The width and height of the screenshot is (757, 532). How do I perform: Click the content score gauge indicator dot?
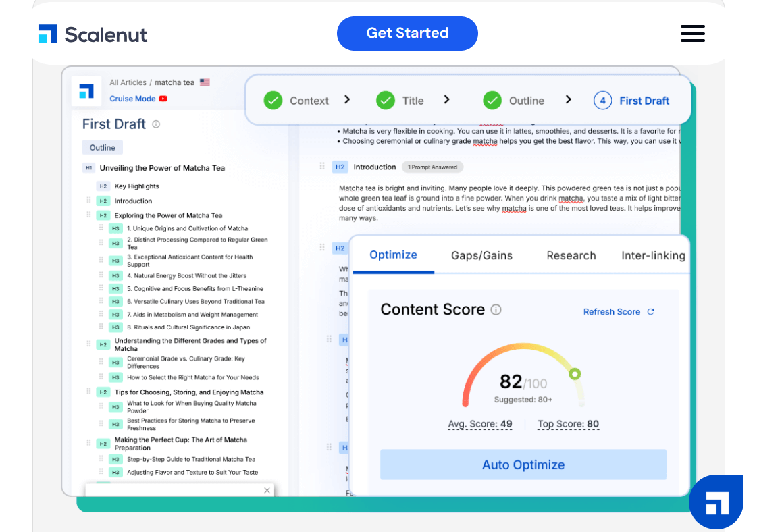pos(575,373)
